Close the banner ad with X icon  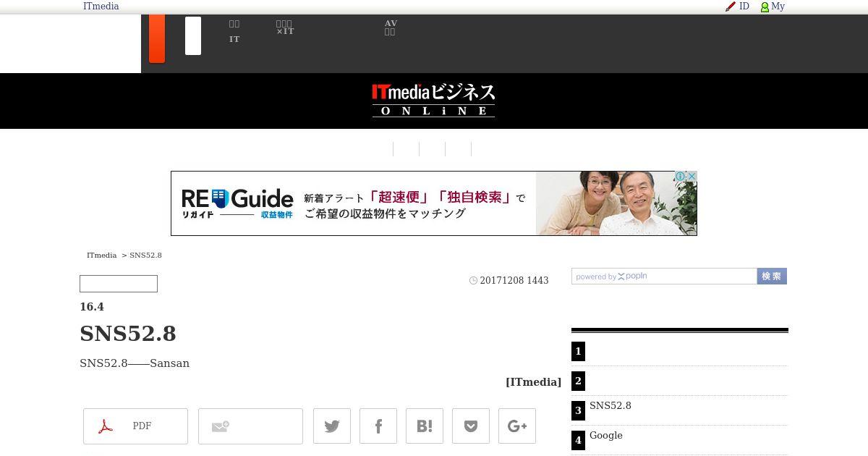(692, 176)
